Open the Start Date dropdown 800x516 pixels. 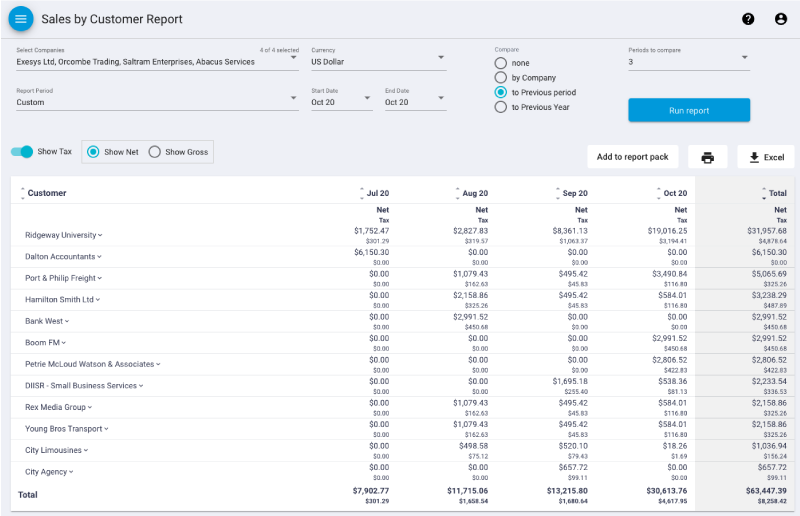[342, 102]
